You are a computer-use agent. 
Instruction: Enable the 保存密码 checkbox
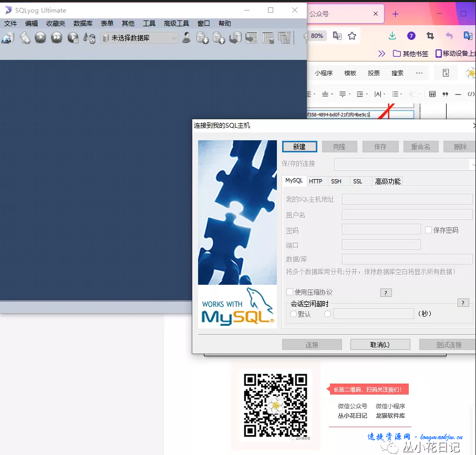point(428,230)
